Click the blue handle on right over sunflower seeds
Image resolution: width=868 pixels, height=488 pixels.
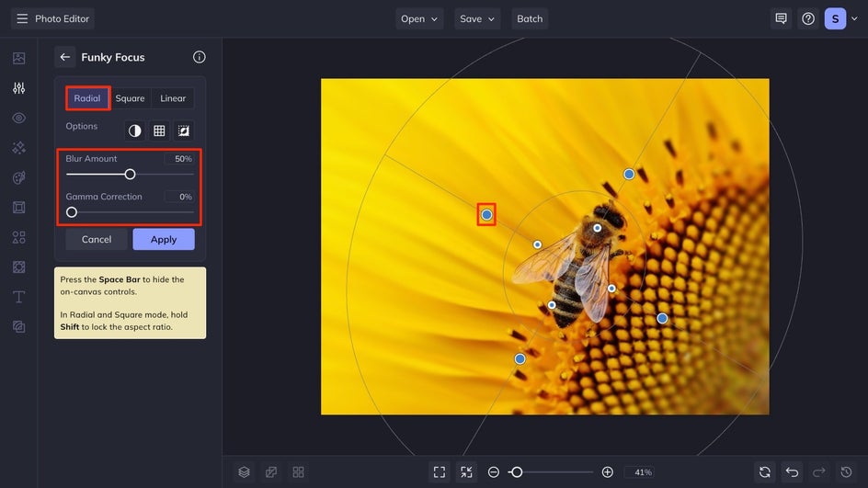tap(662, 318)
